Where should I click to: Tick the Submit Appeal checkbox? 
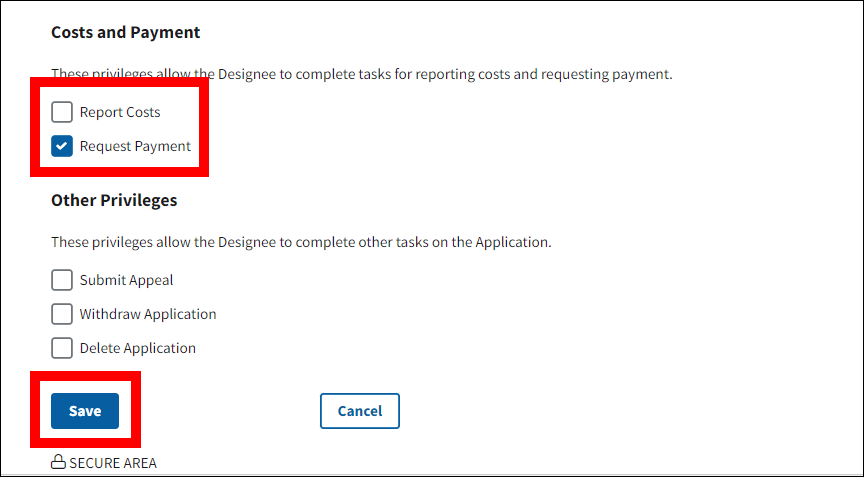click(x=62, y=280)
